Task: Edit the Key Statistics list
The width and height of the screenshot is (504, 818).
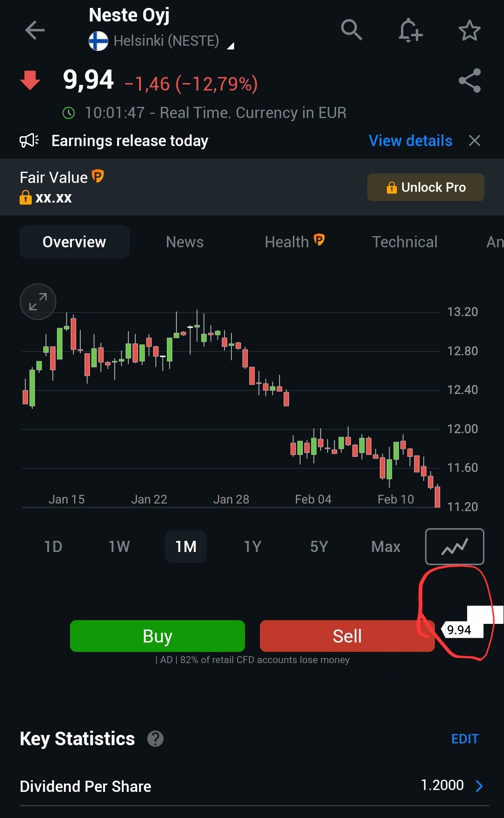Action: pyautogui.click(x=465, y=739)
